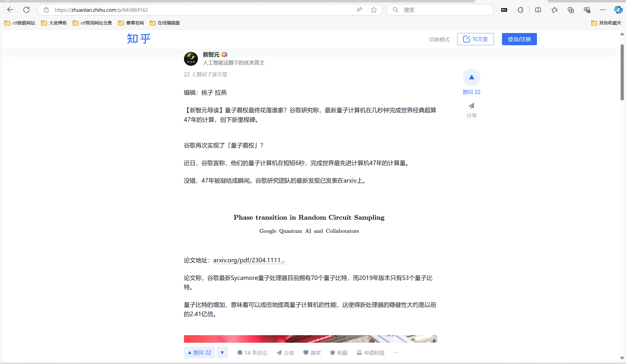Open browser essentials heart icon
This screenshot has width=626, height=364.
tap(587, 10)
